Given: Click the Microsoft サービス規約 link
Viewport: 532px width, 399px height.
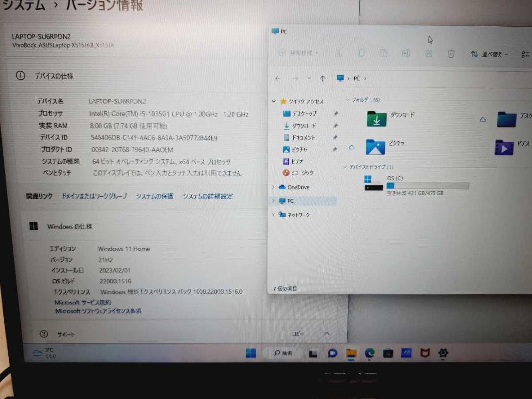Looking at the screenshot, I should tap(81, 302).
